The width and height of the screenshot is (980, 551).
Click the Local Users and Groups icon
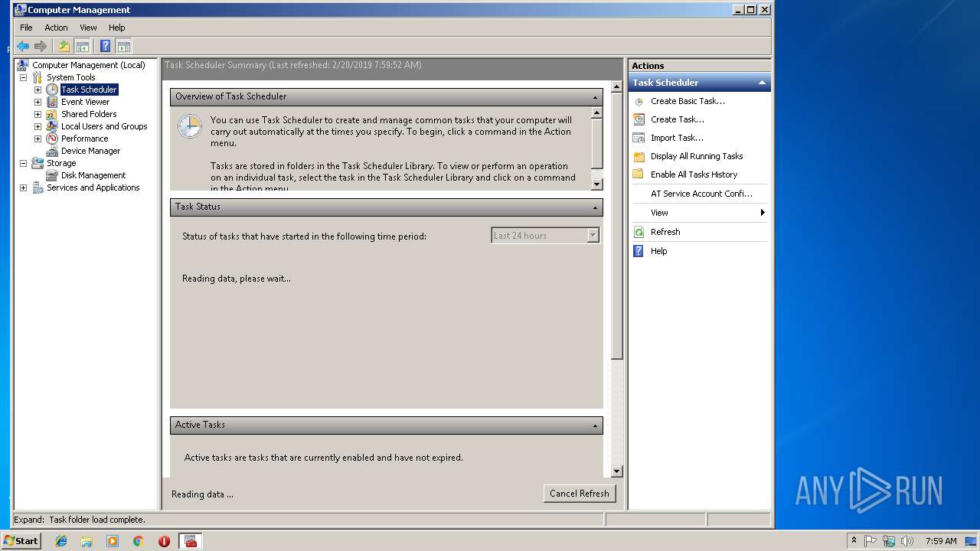click(52, 126)
